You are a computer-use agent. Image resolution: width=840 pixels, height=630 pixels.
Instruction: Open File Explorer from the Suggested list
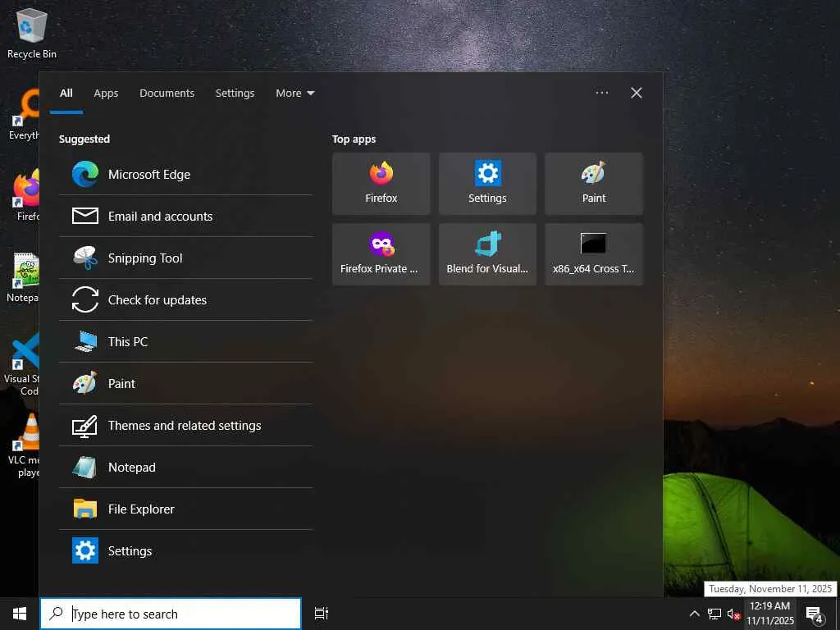pyautogui.click(x=185, y=509)
